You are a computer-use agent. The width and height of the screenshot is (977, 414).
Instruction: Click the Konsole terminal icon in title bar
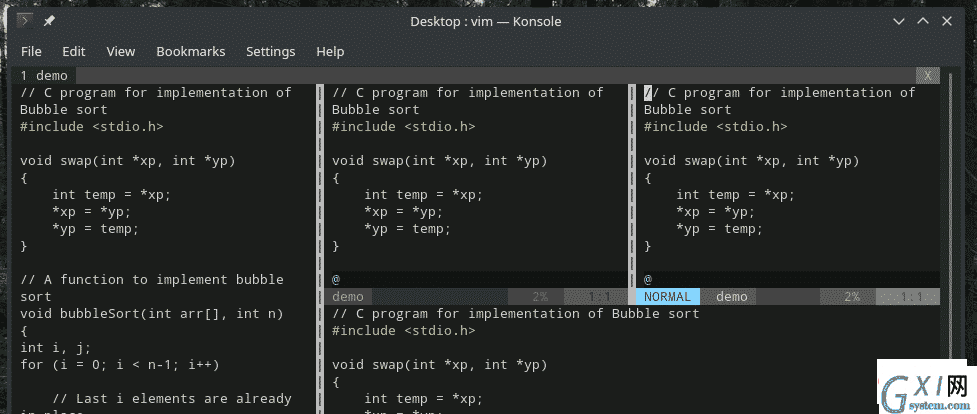tap(25, 21)
